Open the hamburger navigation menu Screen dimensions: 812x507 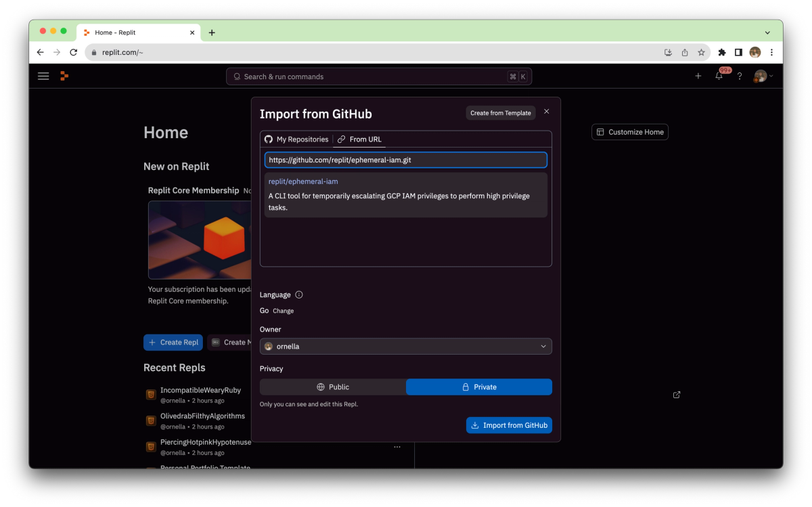[x=43, y=76]
